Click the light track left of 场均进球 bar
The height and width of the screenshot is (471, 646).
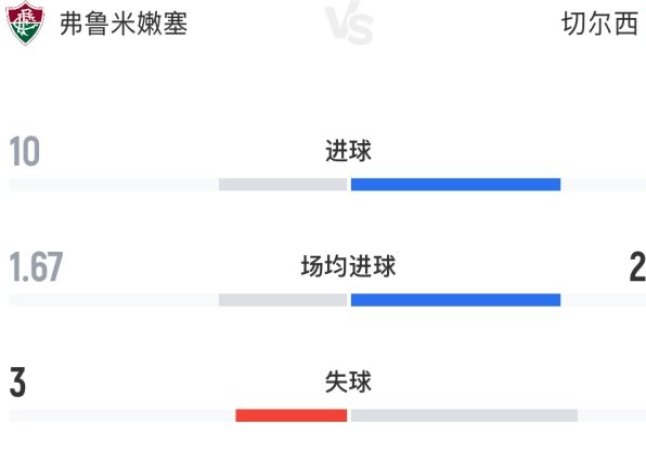coord(114,300)
